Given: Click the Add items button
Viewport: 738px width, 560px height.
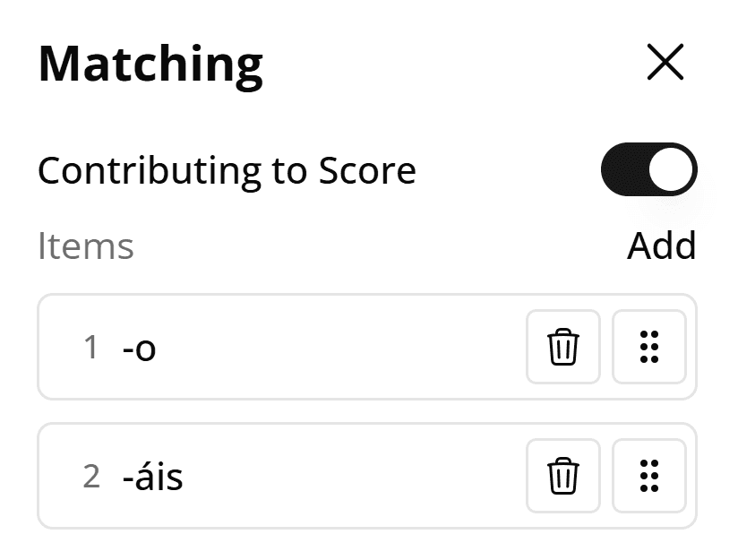Looking at the screenshot, I should tap(661, 246).
